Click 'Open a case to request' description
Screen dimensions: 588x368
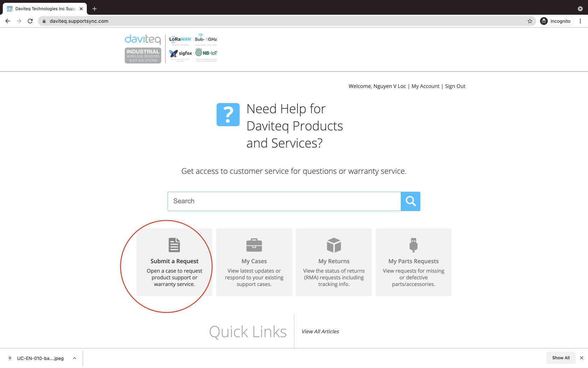coord(174,278)
